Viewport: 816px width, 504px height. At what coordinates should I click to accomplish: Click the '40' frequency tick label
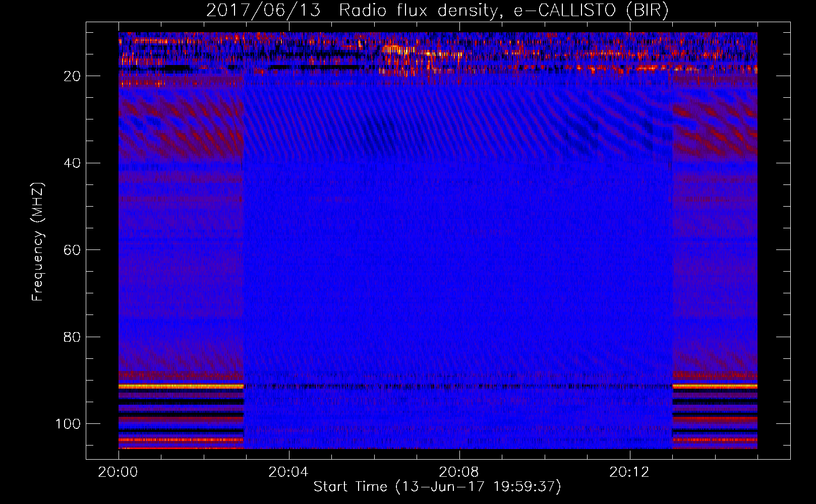pos(72,163)
